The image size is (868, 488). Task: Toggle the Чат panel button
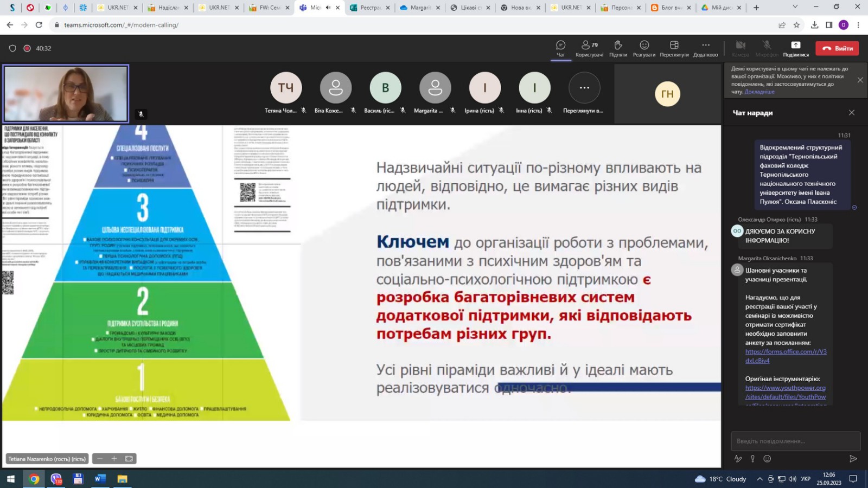[x=561, y=48]
